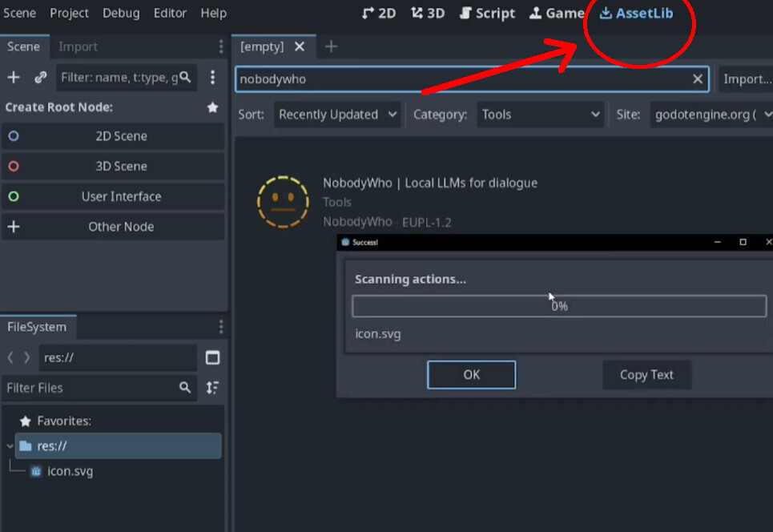Switch to the 3D workspace
The height and width of the screenshot is (532, 773).
[428, 14]
